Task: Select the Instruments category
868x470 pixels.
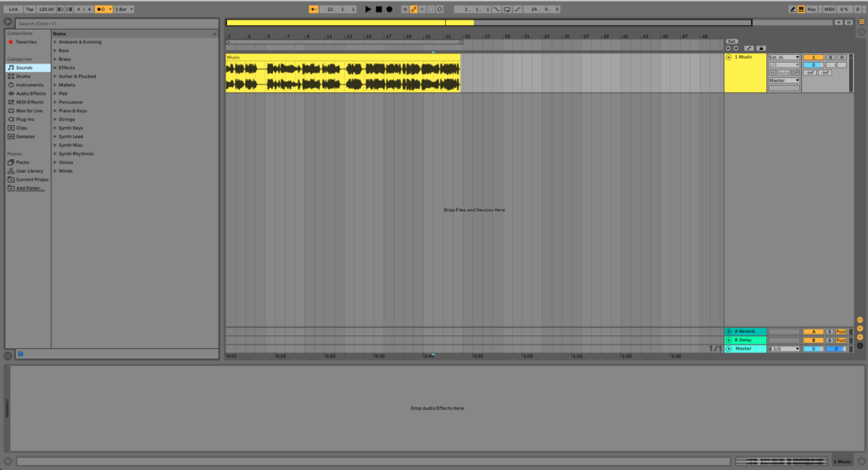Action: [30, 86]
